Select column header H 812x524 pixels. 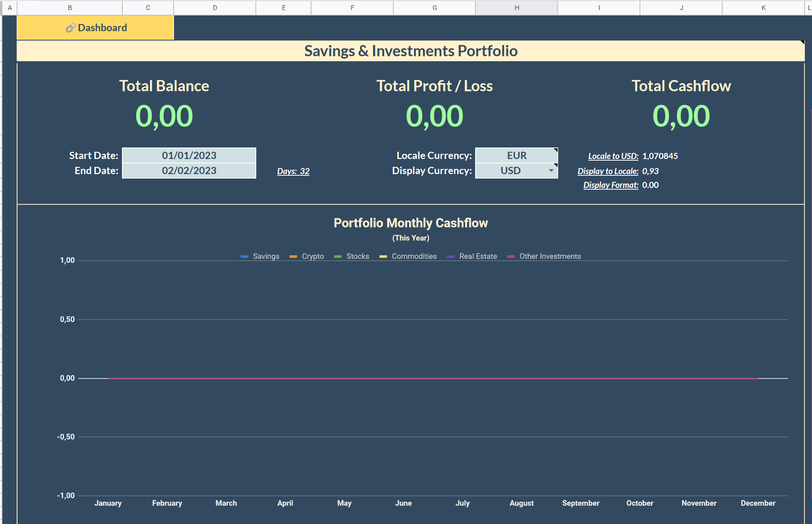[x=516, y=7]
